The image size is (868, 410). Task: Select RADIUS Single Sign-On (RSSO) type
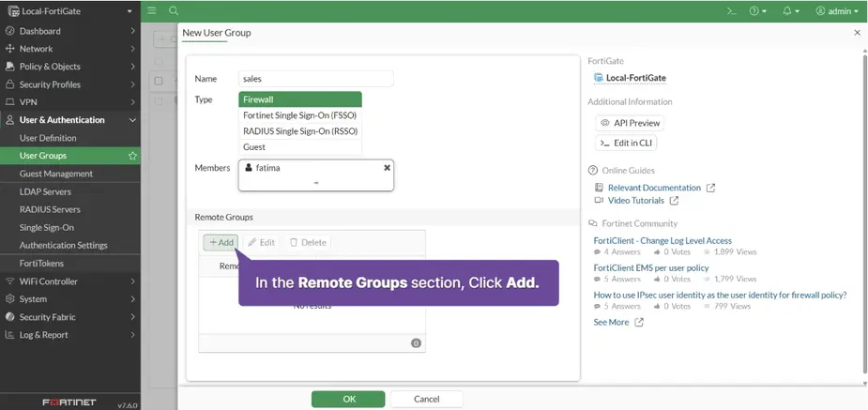[x=300, y=131]
